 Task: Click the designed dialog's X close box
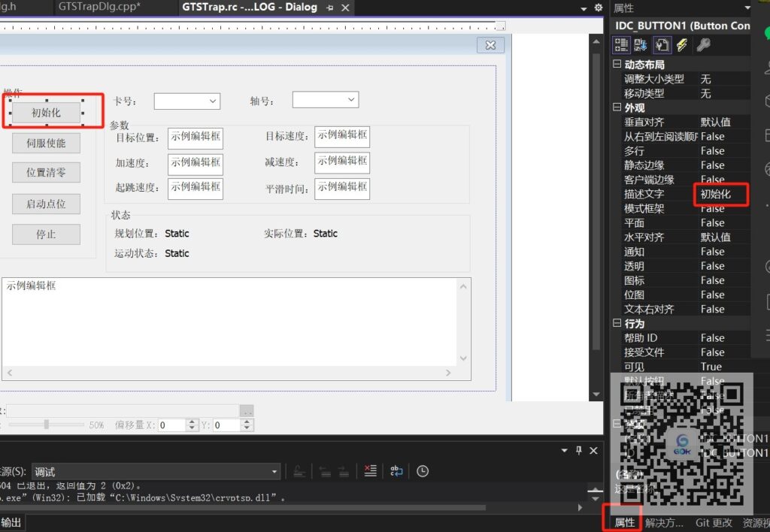pyautogui.click(x=490, y=45)
